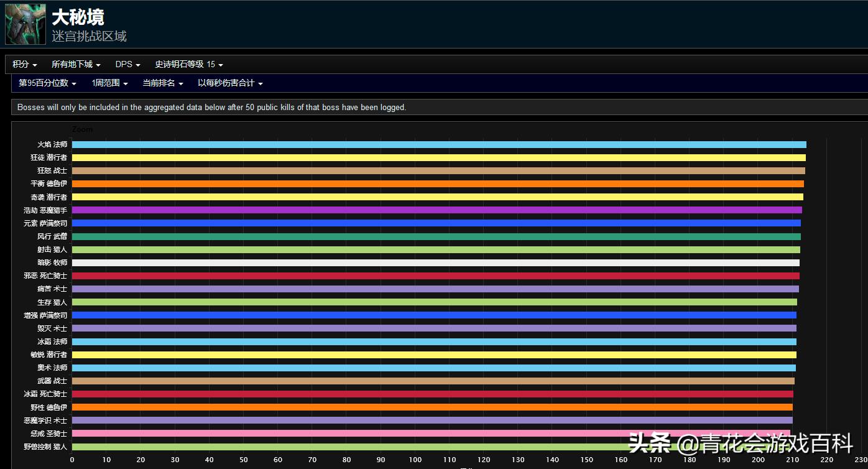Select the 射击 猎人 row label

click(52, 249)
